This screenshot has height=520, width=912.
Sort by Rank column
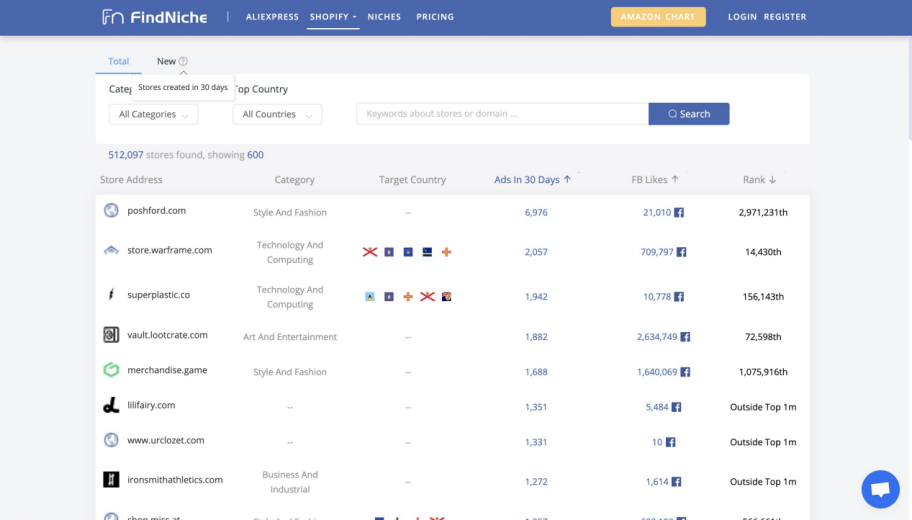click(759, 180)
